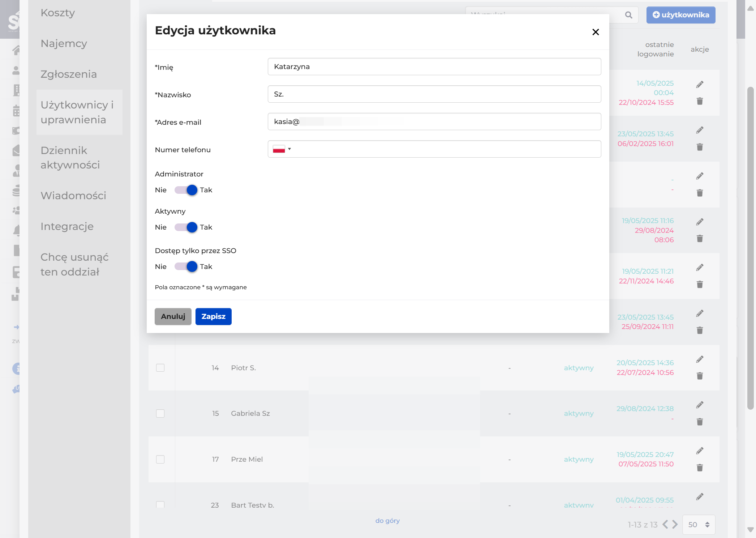Toggle the Aktywny switch
756x538 pixels.
pyautogui.click(x=186, y=227)
